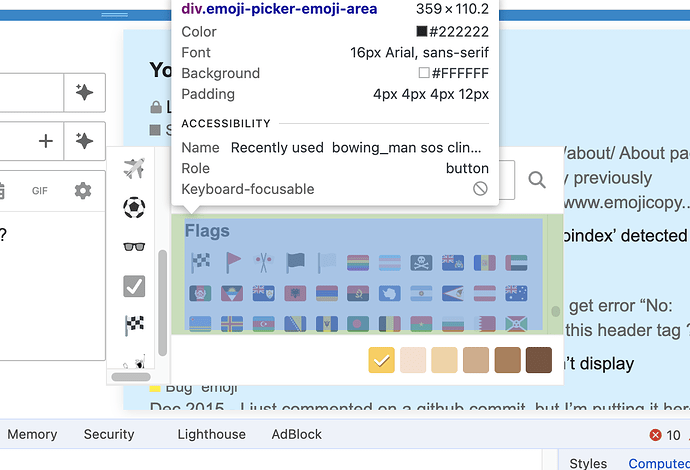Choose the medium-light skin tone swatch
Image resolution: width=690 pixels, height=470 pixels.
[444, 360]
